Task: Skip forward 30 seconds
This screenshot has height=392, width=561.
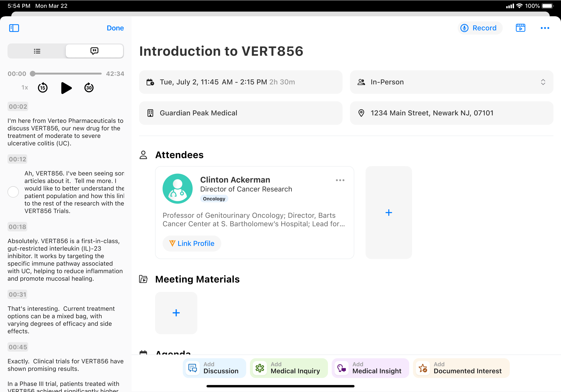Action: pyautogui.click(x=89, y=88)
